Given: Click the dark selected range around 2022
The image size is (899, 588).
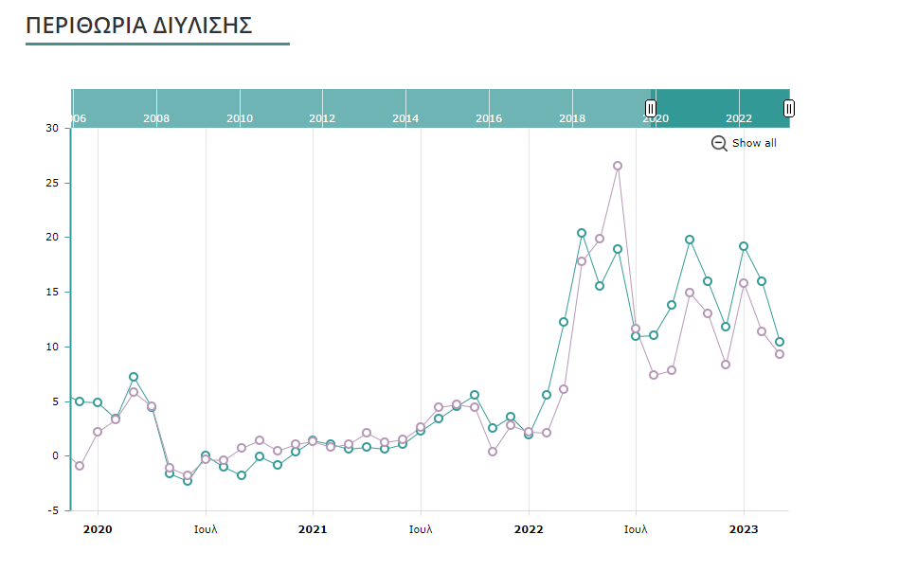Looking at the screenshot, I should click(x=720, y=108).
